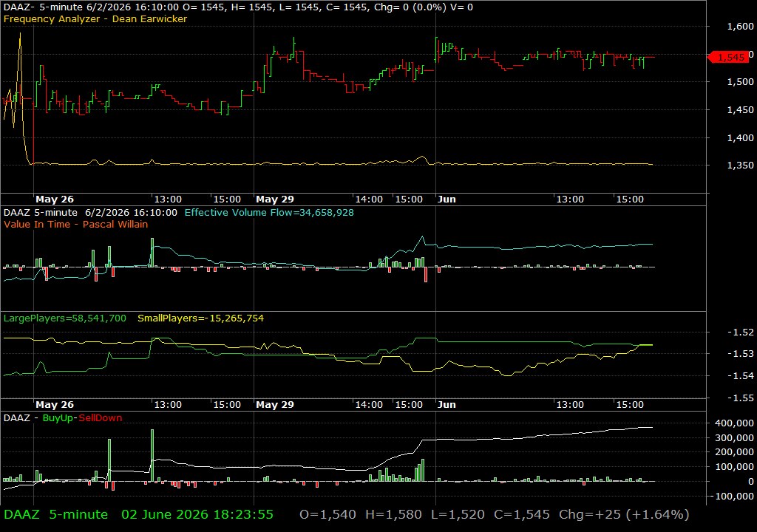The image size is (757, 532).
Task: Click the 'Value In Time - Pascal Willain' label
Action: tap(76, 224)
